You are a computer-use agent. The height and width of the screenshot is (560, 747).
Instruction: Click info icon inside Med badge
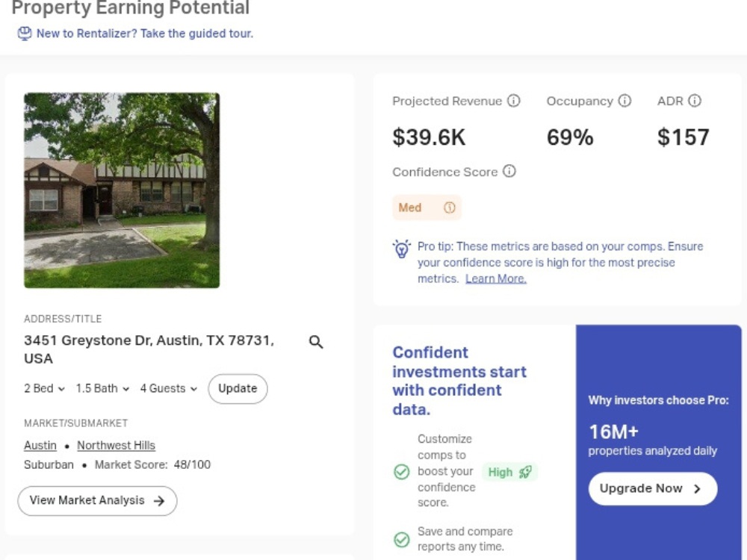[x=450, y=208]
